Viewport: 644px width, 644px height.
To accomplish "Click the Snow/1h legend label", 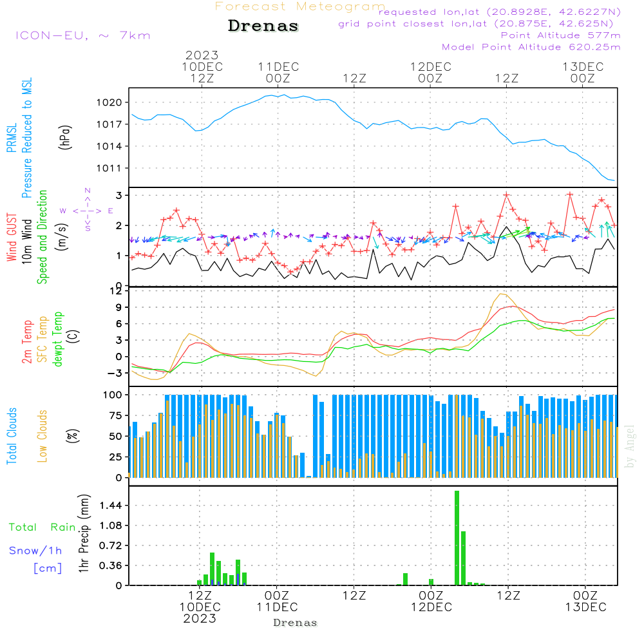I will click(x=36, y=551).
